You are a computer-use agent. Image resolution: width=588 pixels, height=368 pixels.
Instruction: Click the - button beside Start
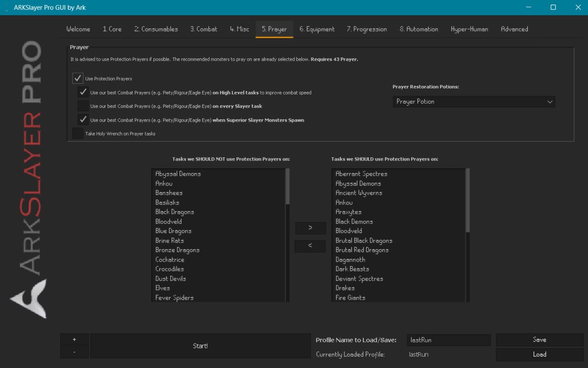74,352
